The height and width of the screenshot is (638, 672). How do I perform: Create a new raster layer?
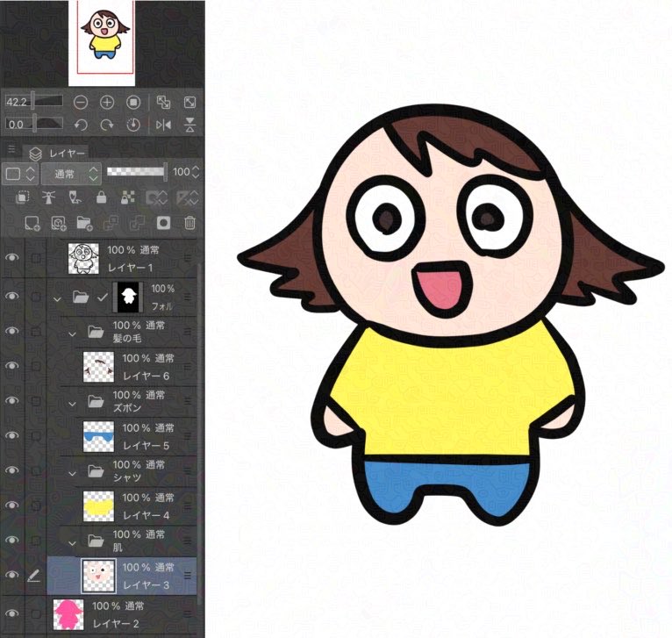click(32, 224)
